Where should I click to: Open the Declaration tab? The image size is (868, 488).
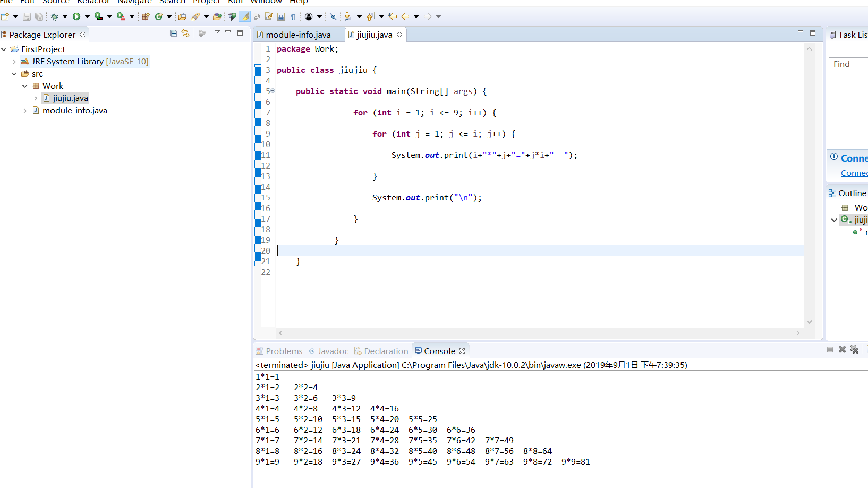[x=381, y=351]
